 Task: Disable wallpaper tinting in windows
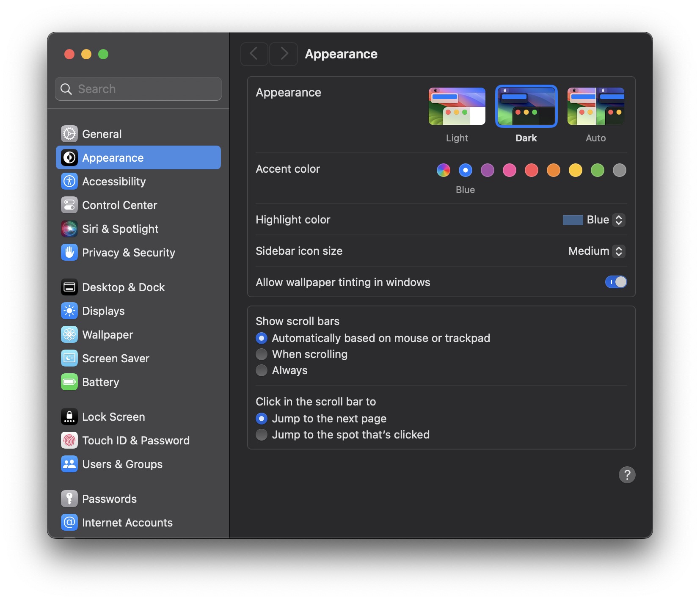(x=616, y=282)
